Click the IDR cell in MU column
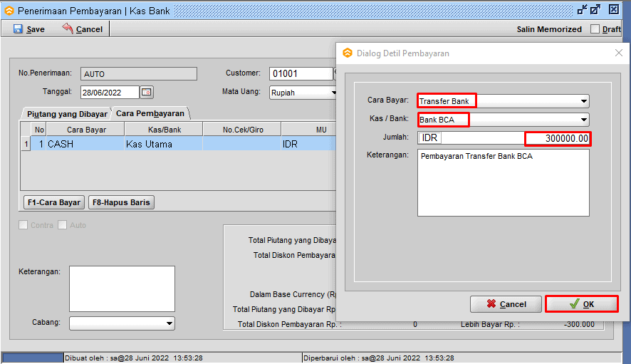This screenshot has width=631, height=364. coord(308,144)
